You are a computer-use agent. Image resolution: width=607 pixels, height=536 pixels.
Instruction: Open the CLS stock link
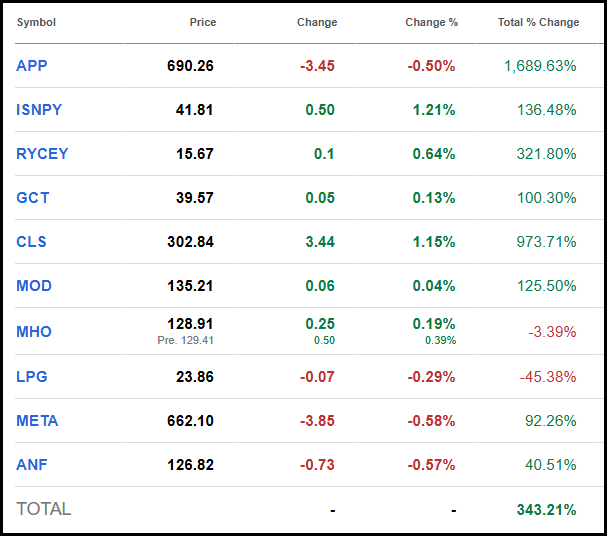coord(32,242)
